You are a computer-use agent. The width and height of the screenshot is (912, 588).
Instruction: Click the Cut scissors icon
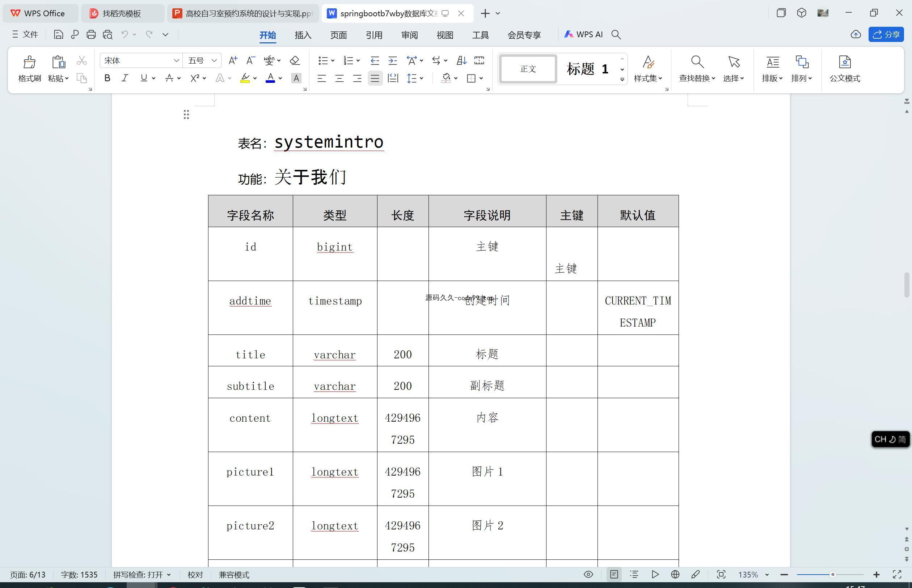pos(82,60)
